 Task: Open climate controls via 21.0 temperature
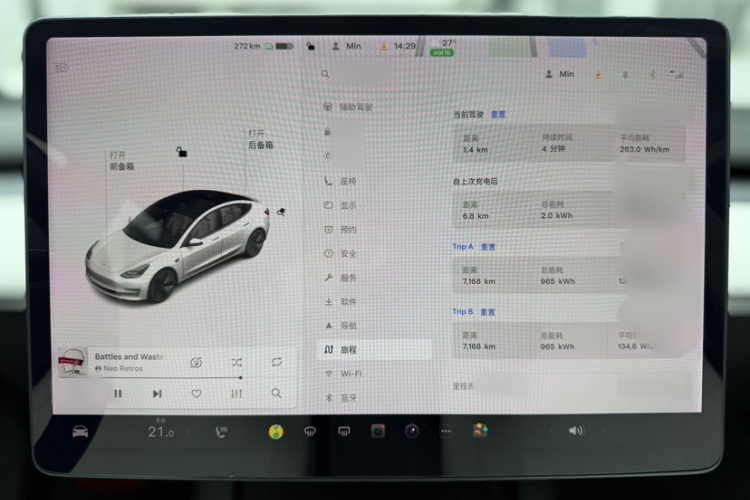click(x=161, y=431)
